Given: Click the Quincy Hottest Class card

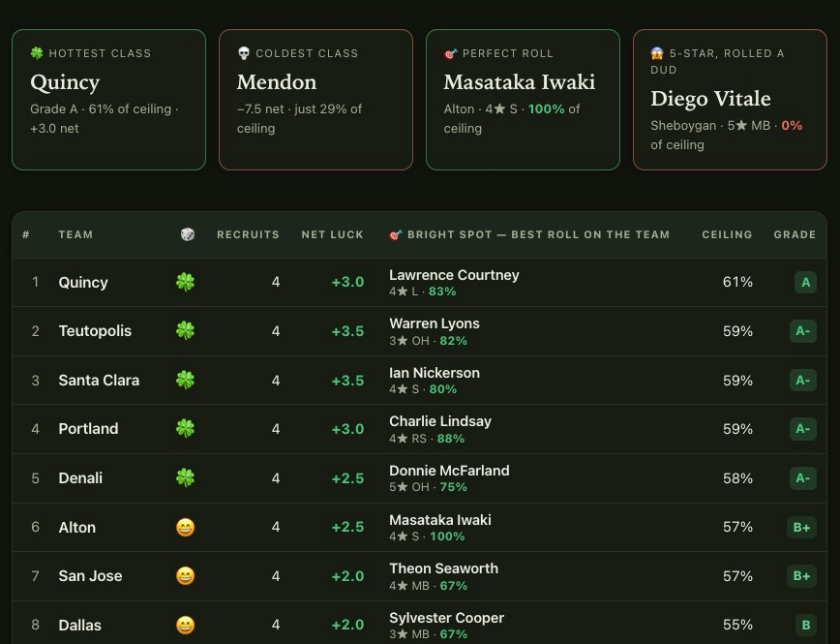Looking at the screenshot, I should click(x=108, y=100).
